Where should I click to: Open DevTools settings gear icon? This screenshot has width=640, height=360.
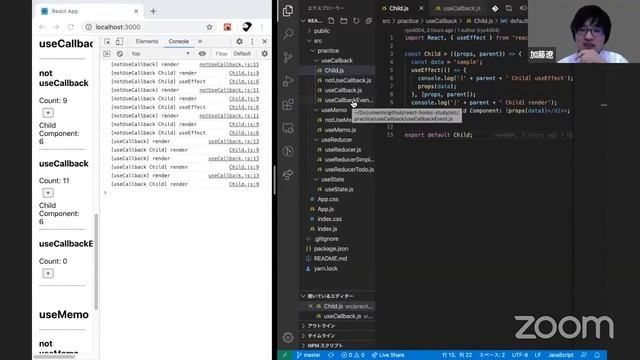(x=239, y=41)
